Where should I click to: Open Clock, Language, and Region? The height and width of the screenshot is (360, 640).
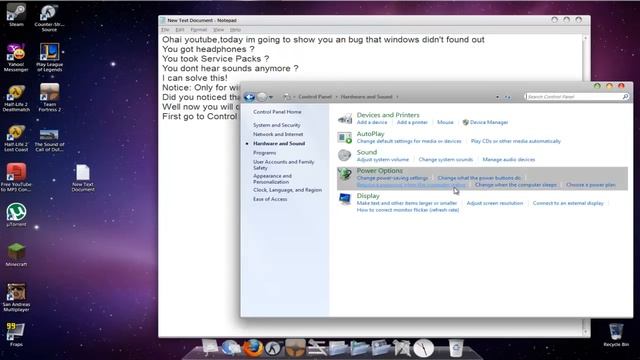(x=287, y=190)
